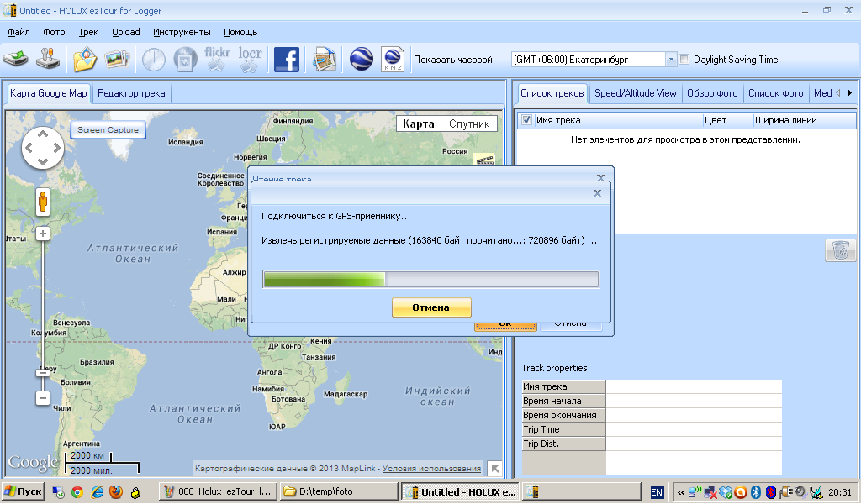Open the Инструменты menu

tap(182, 32)
